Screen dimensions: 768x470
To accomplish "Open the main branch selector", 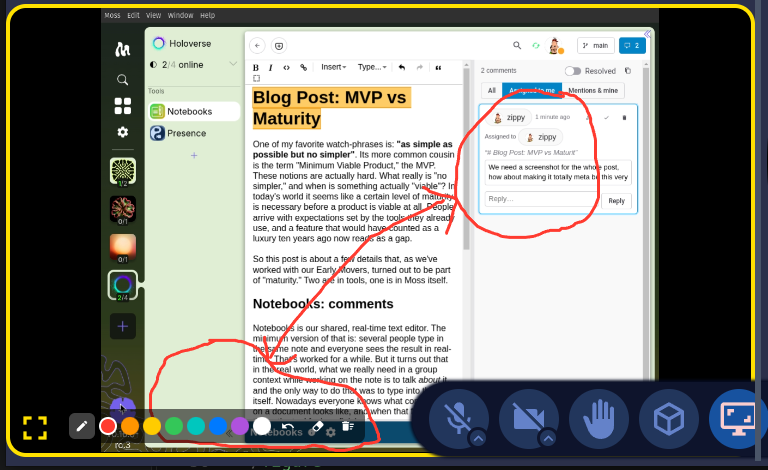I will tap(596, 46).
